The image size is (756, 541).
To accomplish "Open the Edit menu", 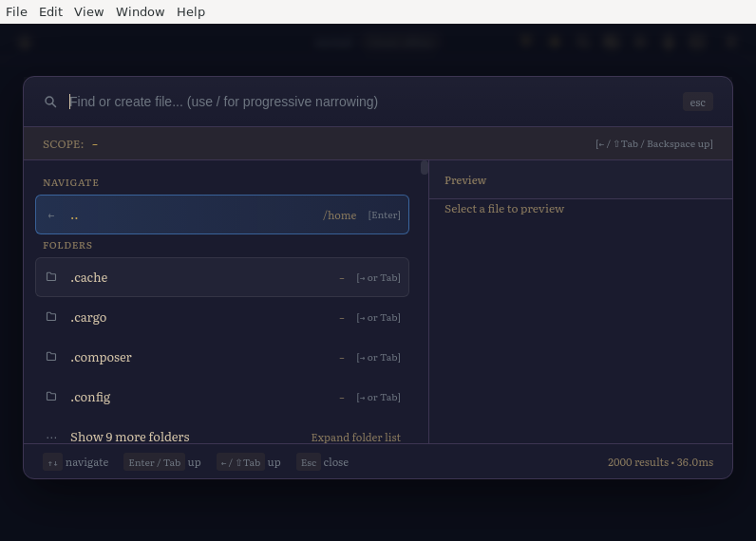I will pos(50,11).
